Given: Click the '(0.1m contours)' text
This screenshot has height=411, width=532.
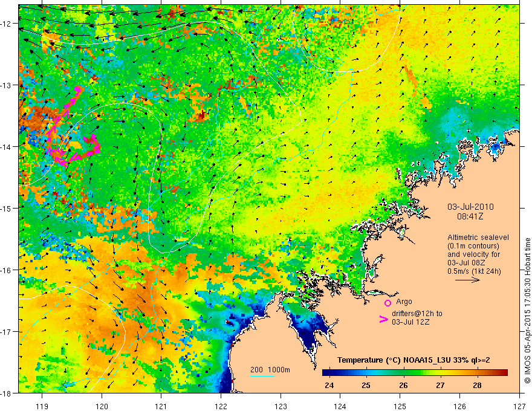Looking at the screenshot, I should tap(473, 246).
